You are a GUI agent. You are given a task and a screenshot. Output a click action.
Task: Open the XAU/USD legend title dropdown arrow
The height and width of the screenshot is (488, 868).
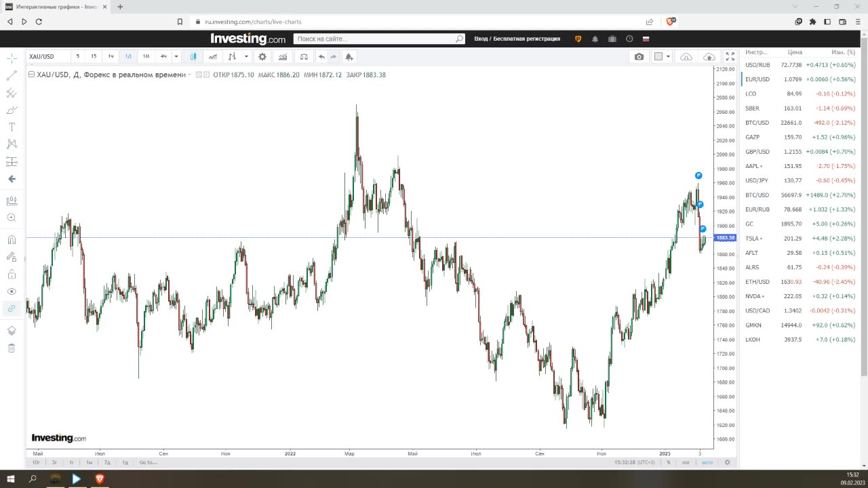click(x=189, y=75)
